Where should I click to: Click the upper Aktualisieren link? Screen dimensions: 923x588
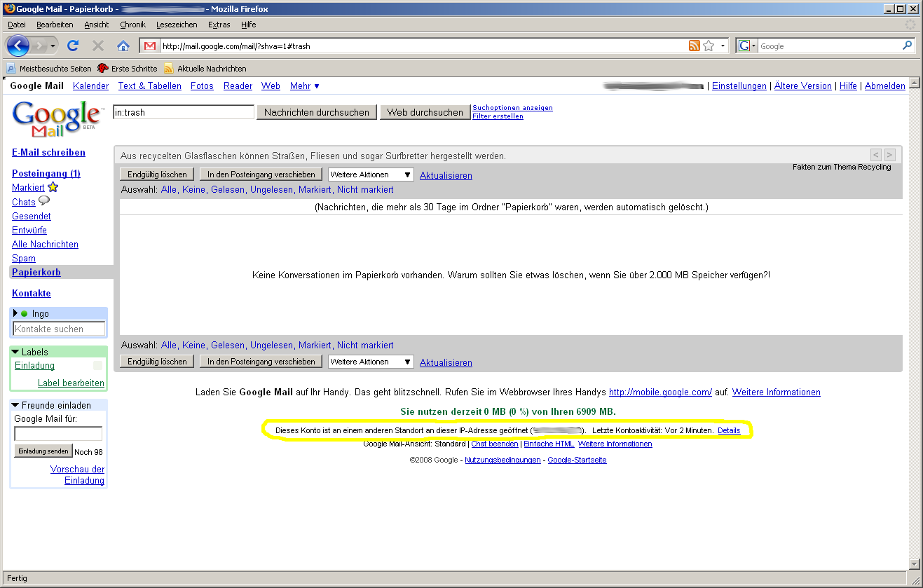click(446, 175)
